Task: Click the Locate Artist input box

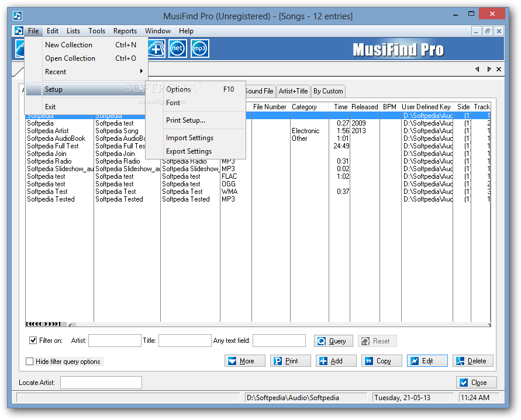Action: point(101,383)
